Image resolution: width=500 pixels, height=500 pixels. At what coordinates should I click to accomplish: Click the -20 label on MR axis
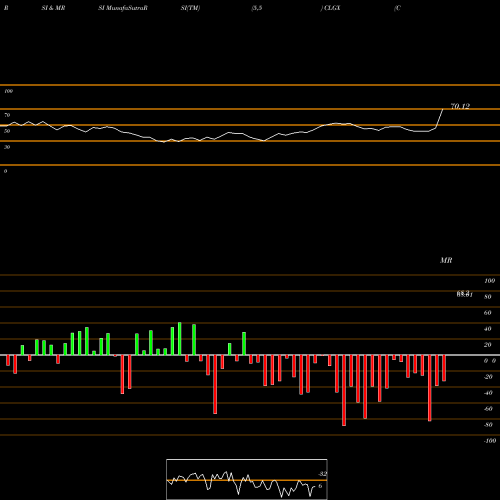[488, 377]
